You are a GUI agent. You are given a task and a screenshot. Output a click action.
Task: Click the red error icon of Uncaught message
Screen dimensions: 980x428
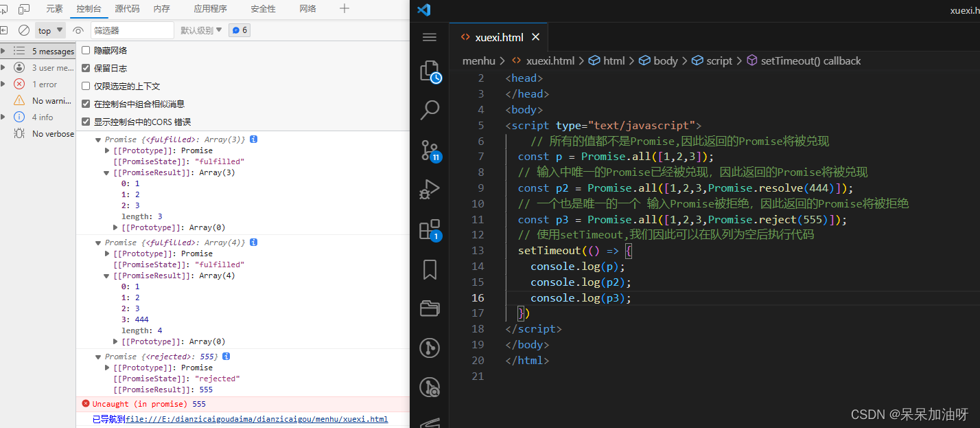point(86,404)
